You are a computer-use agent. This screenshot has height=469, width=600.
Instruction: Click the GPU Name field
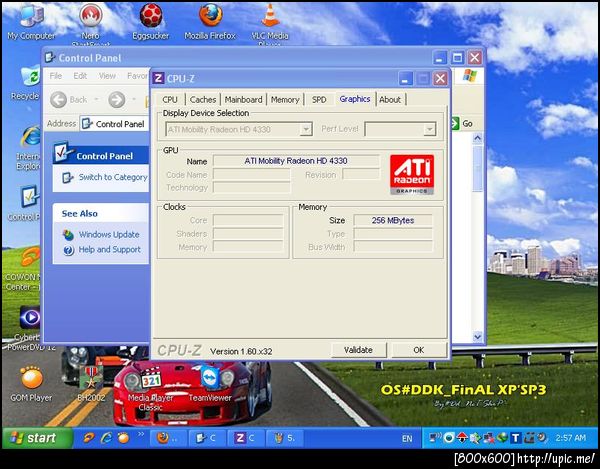click(296, 161)
